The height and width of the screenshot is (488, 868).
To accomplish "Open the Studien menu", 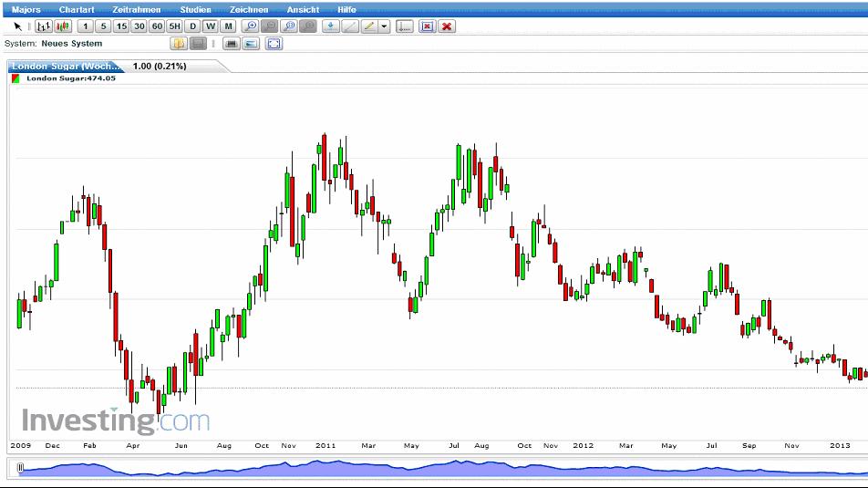I will [195, 9].
